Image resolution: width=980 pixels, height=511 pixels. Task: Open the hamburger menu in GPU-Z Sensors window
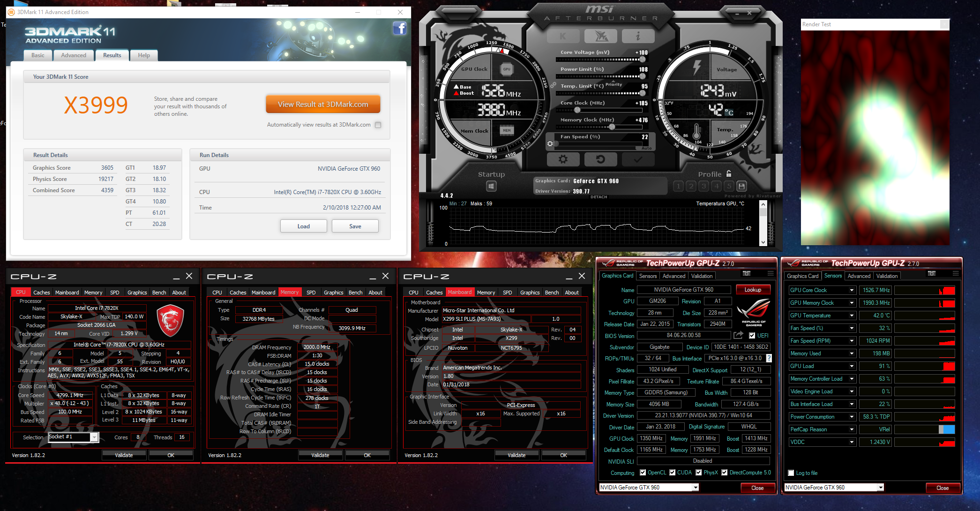point(956,273)
